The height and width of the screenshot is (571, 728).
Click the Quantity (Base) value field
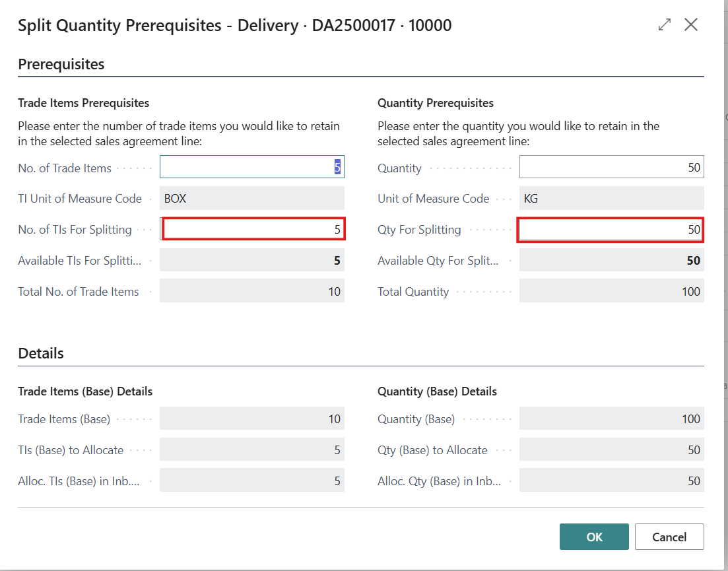611,419
